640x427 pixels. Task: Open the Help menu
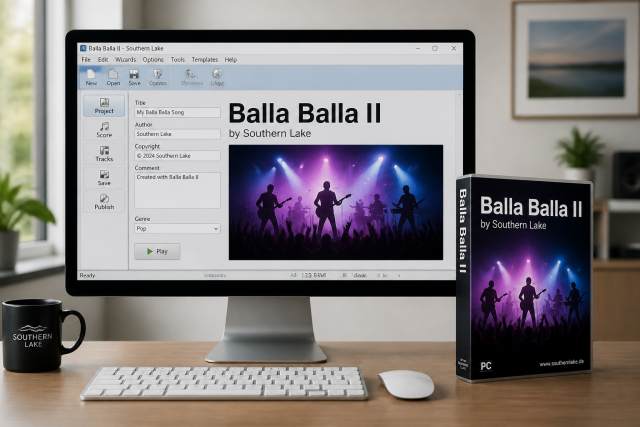click(231, 60)
